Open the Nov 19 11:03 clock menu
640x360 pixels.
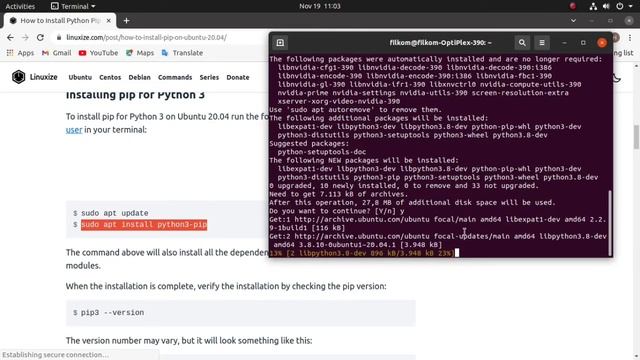tap(320, 6)
